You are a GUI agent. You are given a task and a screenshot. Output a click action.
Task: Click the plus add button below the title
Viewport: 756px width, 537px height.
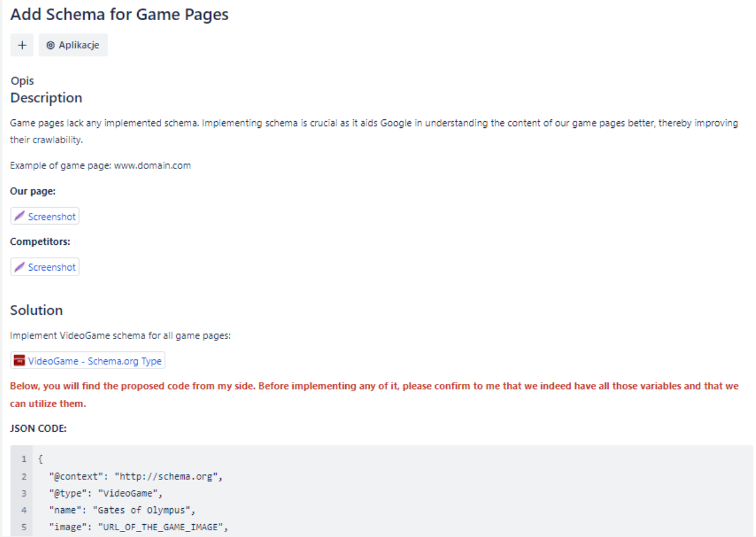pos(22,45)
